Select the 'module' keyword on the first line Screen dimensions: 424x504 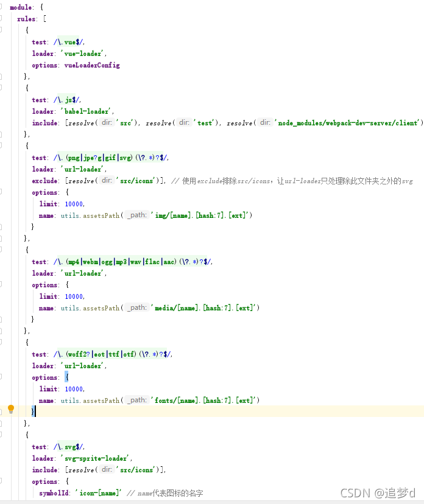point(21,7)
